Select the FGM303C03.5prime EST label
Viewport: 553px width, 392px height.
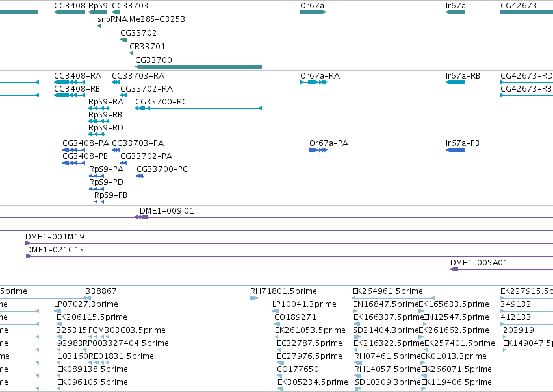[x=127, y=330]
